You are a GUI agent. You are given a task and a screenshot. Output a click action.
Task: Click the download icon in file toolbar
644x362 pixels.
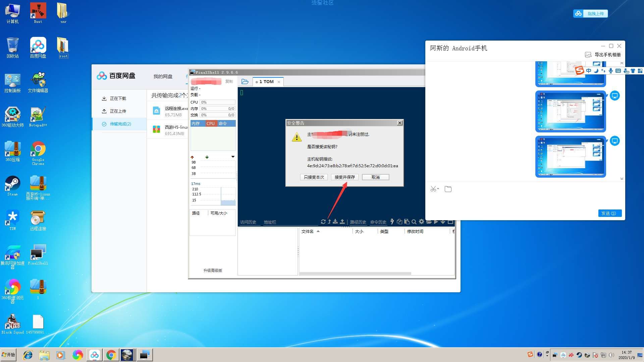(335, 222)
